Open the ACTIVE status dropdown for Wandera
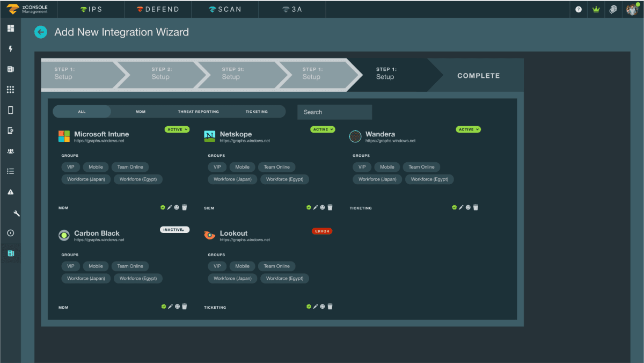The width and height of the screenshot is (644, 363). tap(467, 129)
